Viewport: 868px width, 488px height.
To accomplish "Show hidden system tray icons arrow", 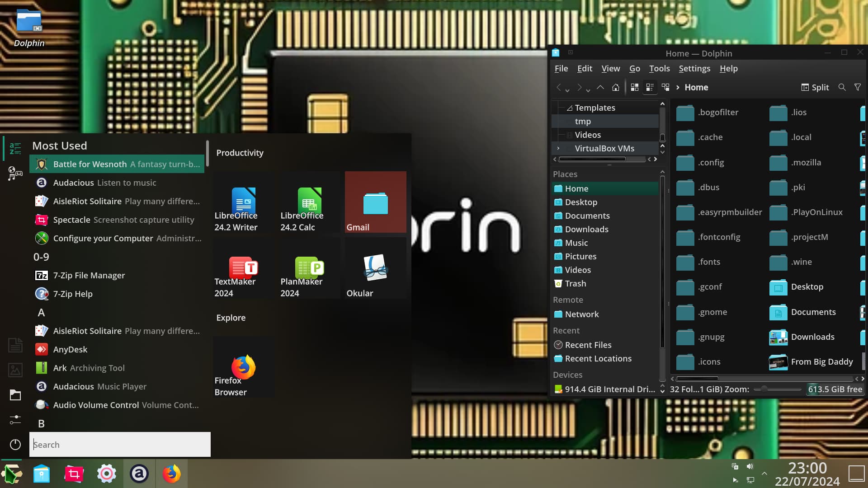I will click(764, 474).
